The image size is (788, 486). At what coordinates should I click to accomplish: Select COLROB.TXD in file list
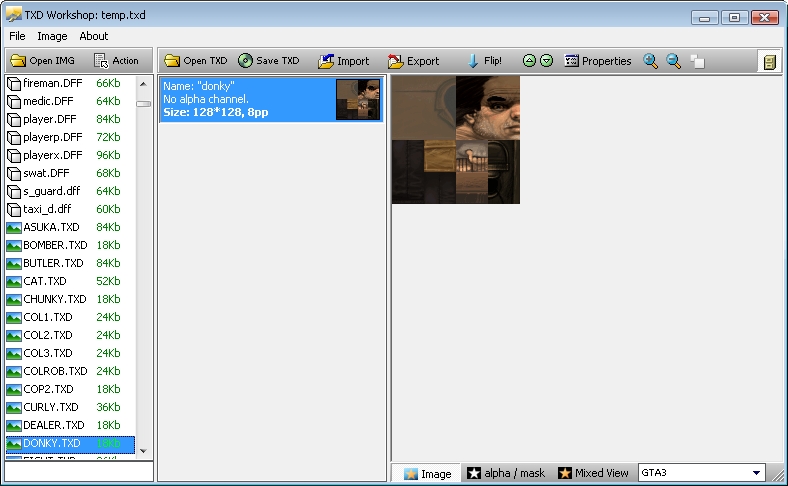click(70, 371)
